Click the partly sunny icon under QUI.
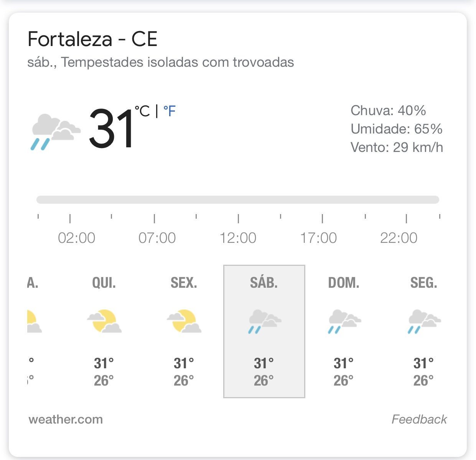This screenshot has width=476, height=460. [104, 321]
